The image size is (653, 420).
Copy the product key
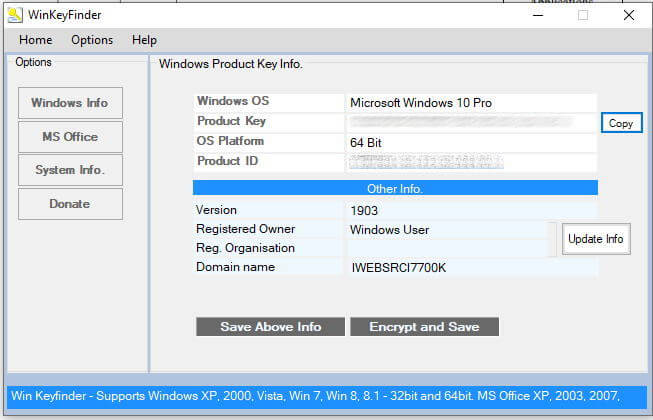621,123
